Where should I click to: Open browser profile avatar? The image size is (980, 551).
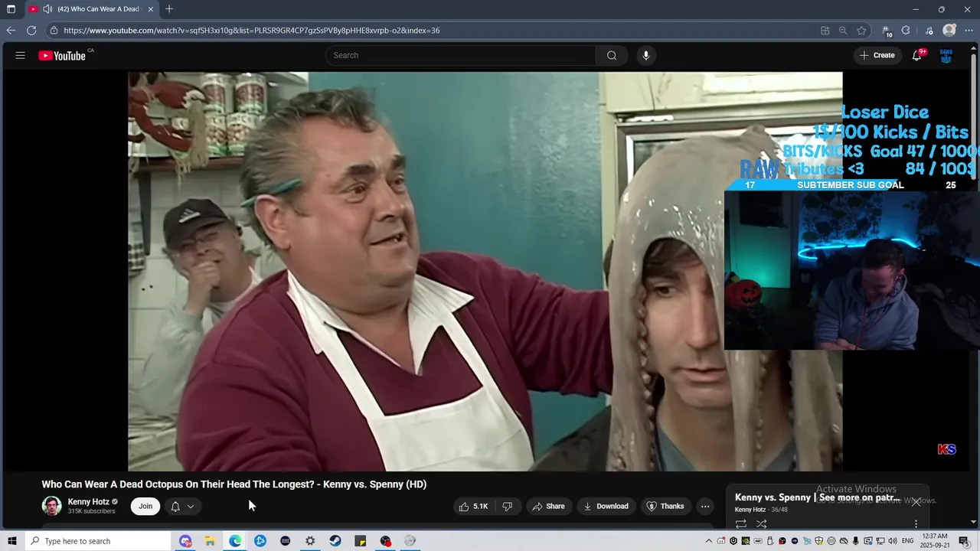(949, 31)
